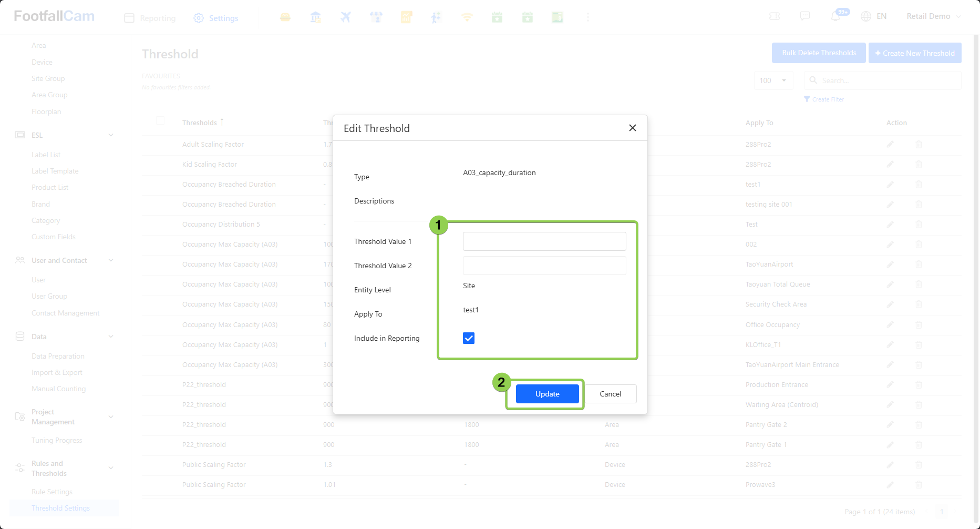
Task: Tick the select-all checkbox in table header
Action: pyautogui.click(x=160, y=121)
